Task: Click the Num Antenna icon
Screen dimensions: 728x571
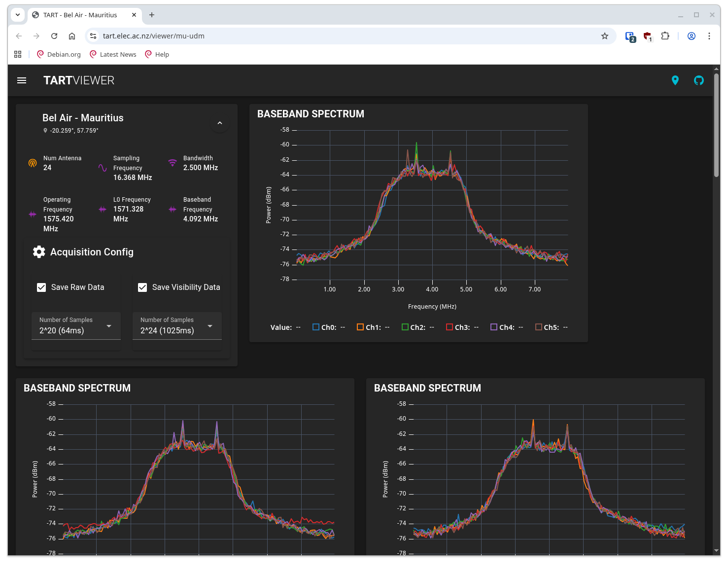Action: pos(33,163)
